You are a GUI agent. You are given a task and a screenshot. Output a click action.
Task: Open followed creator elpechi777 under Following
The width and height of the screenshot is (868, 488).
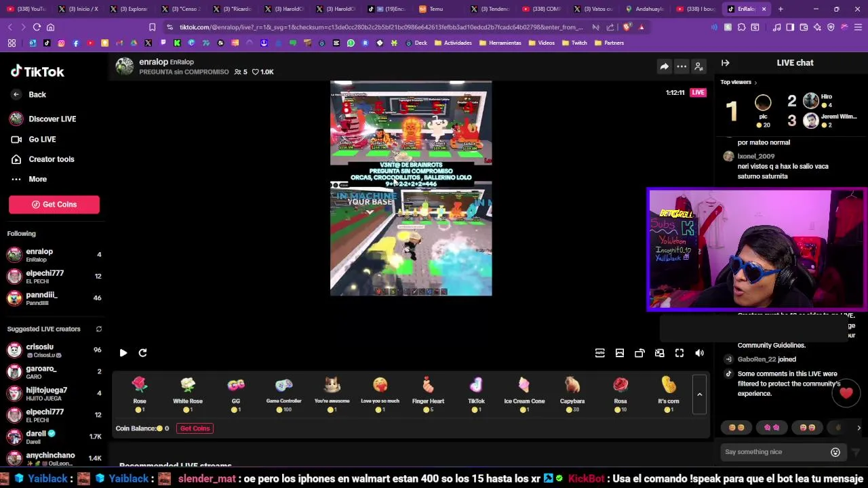tap(54, 276)
